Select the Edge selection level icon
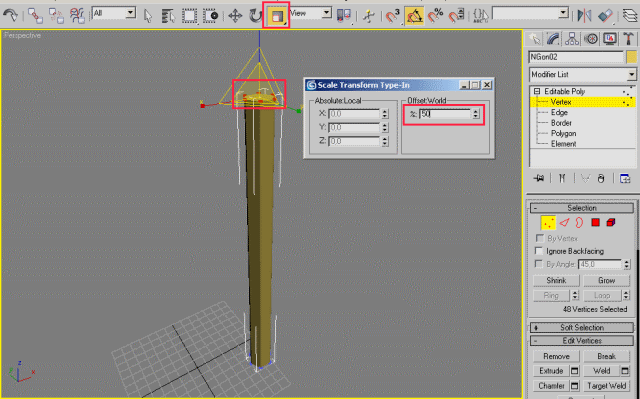The width and height of the screenshot is (640, 399). [564, 223]
